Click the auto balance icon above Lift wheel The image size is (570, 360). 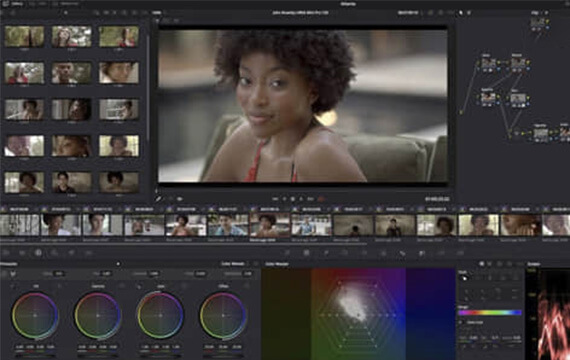coord(13,273)
